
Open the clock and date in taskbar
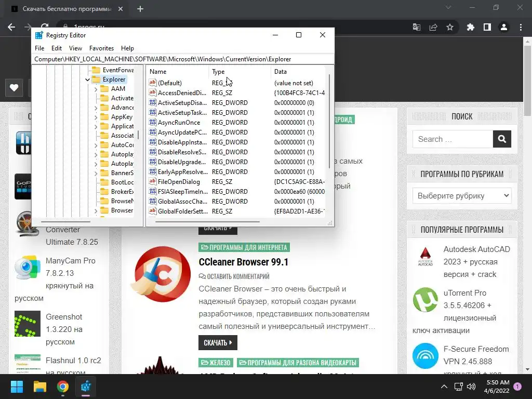pyautogui.click(x=496, y=387)
